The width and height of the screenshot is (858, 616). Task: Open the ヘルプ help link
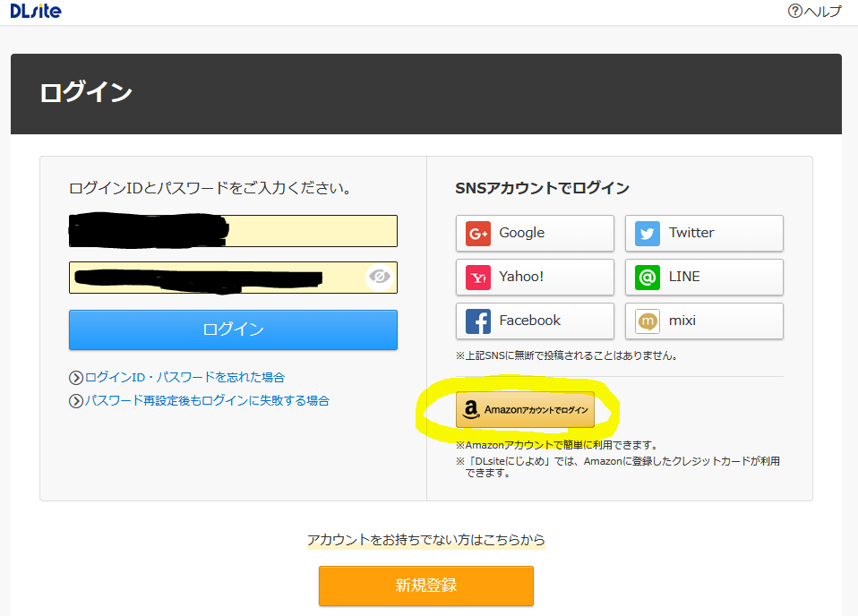[814, 11]
